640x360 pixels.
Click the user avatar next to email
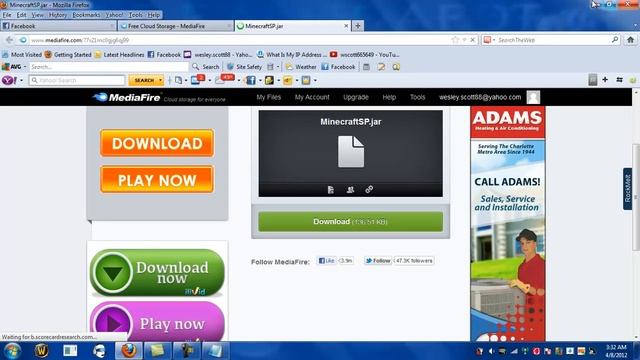(533, 97)
